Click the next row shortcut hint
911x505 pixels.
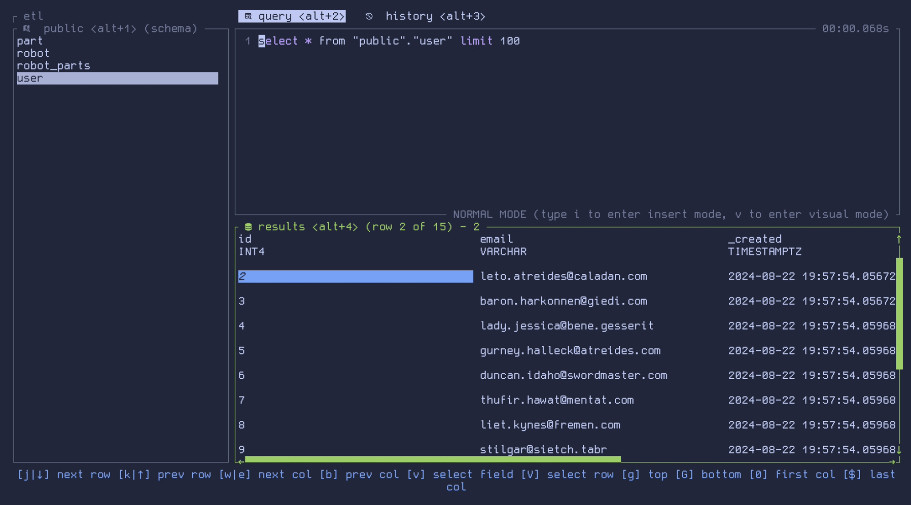tap(63, 475)
